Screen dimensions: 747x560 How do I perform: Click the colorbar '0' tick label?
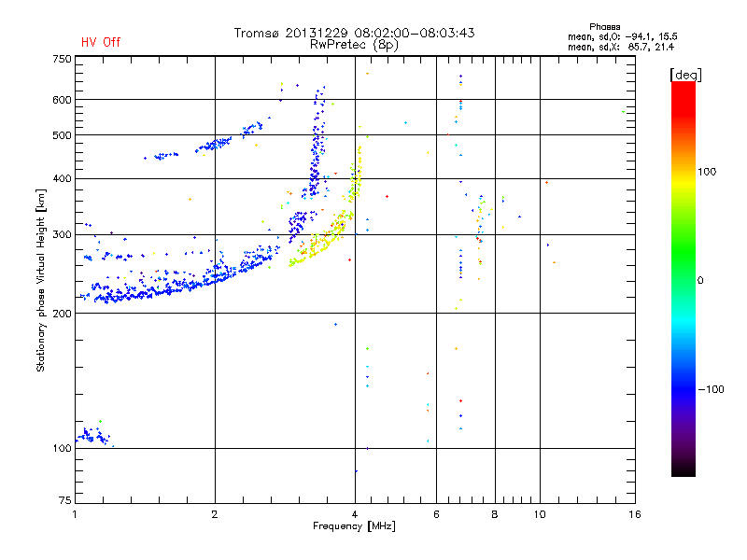click(x=700, y=281)
